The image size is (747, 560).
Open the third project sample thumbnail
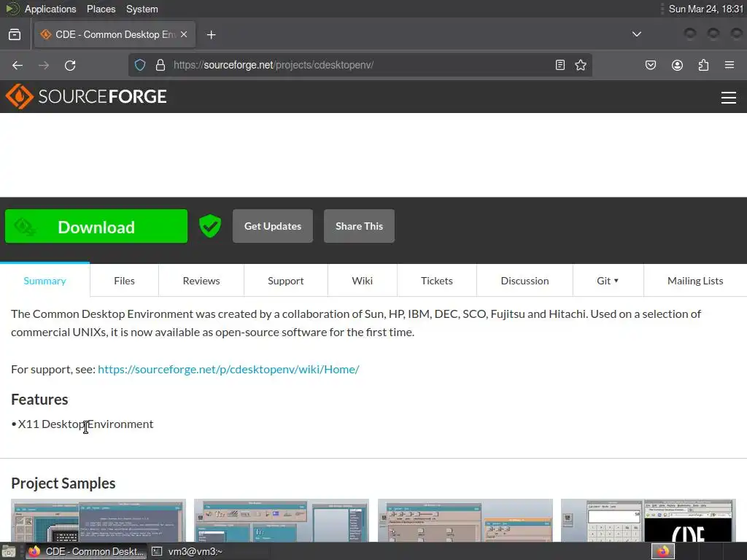pos(465,521)
